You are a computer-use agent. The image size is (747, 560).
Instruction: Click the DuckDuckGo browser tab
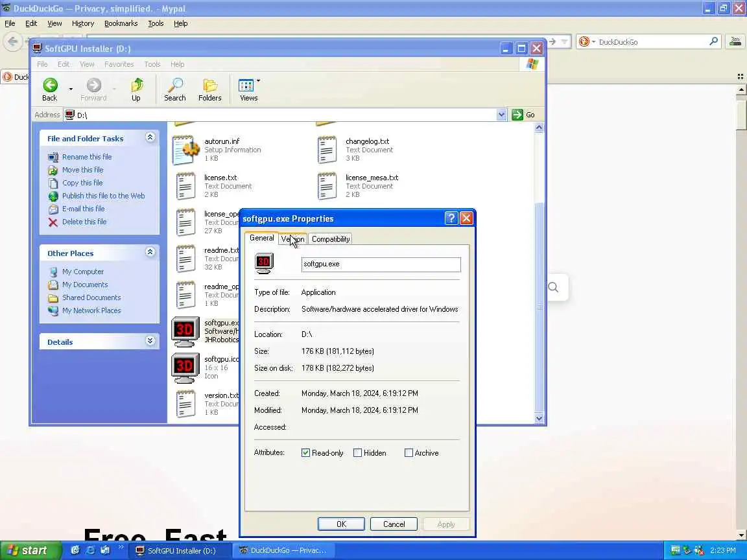pos(16,76)
